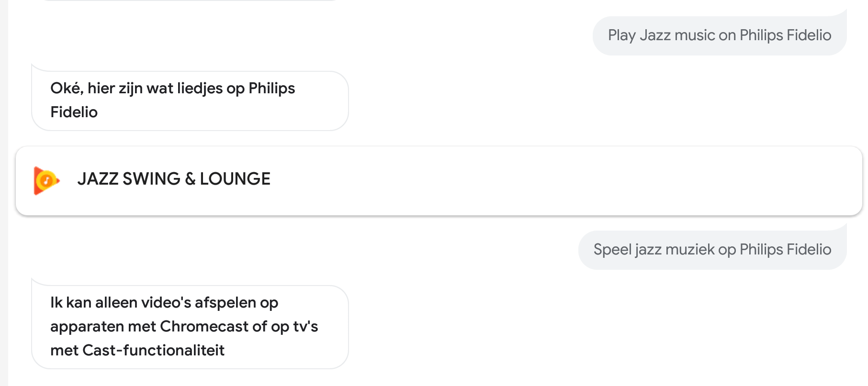
Task: Click the word "SWING" on the music card
Action: pyautogui.click(x=151, y=179)
